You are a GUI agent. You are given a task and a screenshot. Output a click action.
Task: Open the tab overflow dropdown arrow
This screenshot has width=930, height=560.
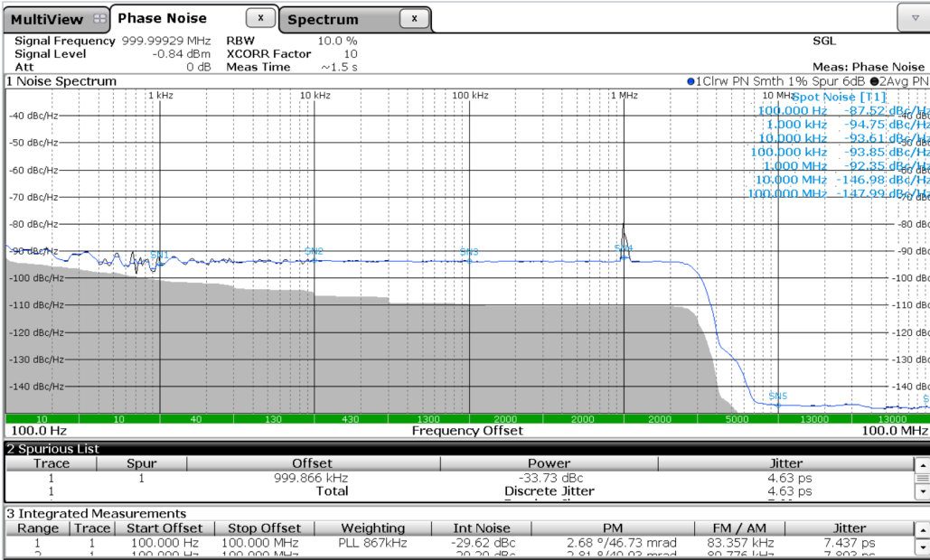(911, 18)
